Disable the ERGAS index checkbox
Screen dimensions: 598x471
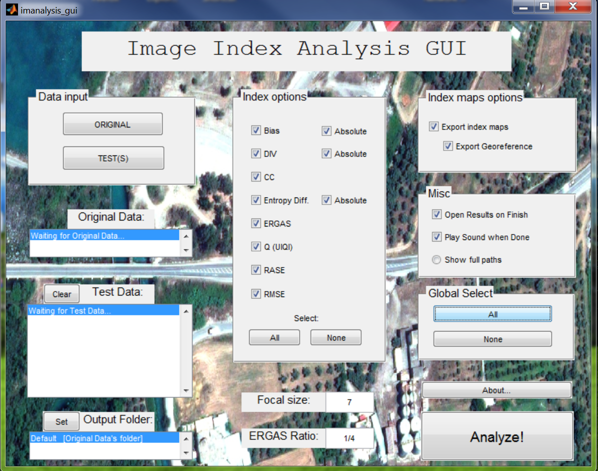click(256, 223)
